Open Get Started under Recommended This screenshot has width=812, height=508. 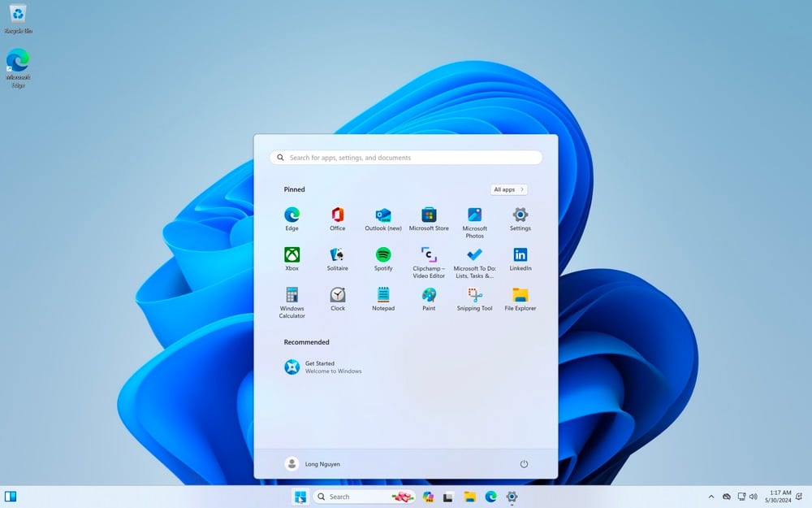coord(325,367)
